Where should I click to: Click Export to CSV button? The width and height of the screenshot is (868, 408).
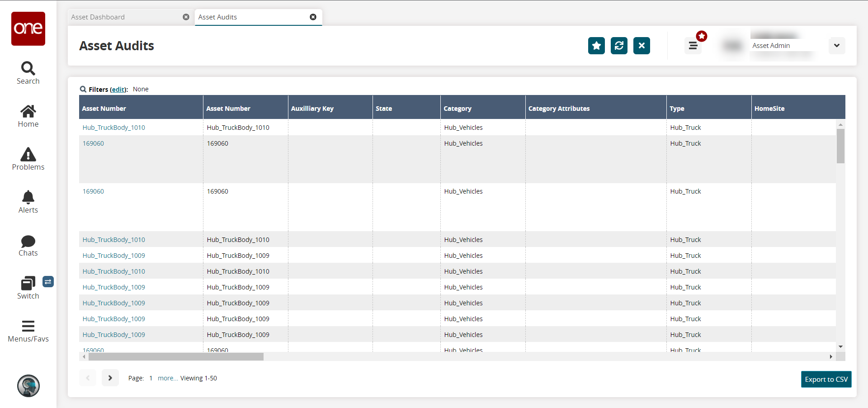[826, 380]
